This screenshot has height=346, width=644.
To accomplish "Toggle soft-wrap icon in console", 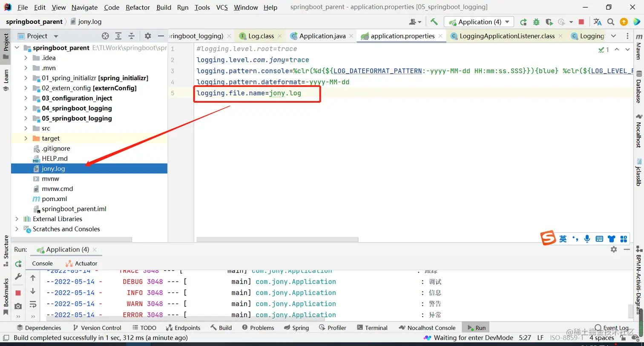I will point(33,304).
